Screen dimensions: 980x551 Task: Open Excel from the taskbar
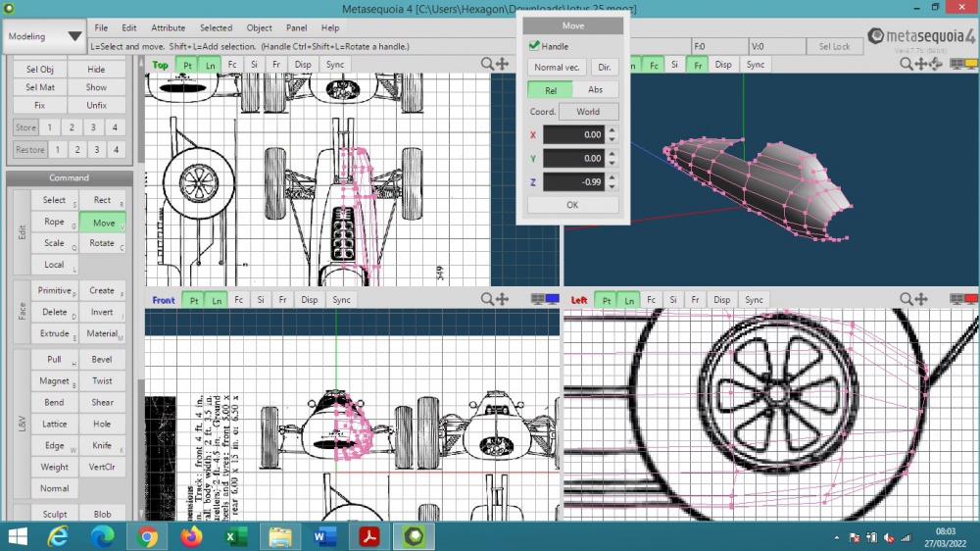235,536
